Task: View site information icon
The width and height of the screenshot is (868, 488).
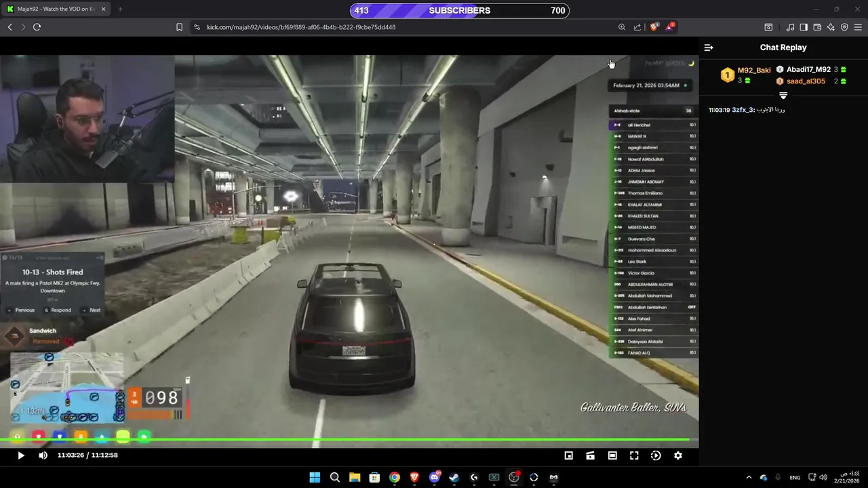Action: [197, 27]
